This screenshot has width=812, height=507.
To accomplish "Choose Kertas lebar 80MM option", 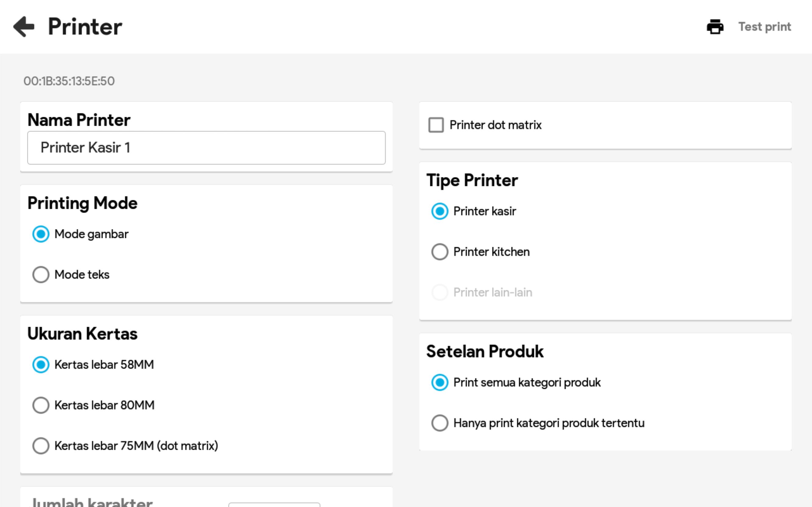I will coord(41,405).
